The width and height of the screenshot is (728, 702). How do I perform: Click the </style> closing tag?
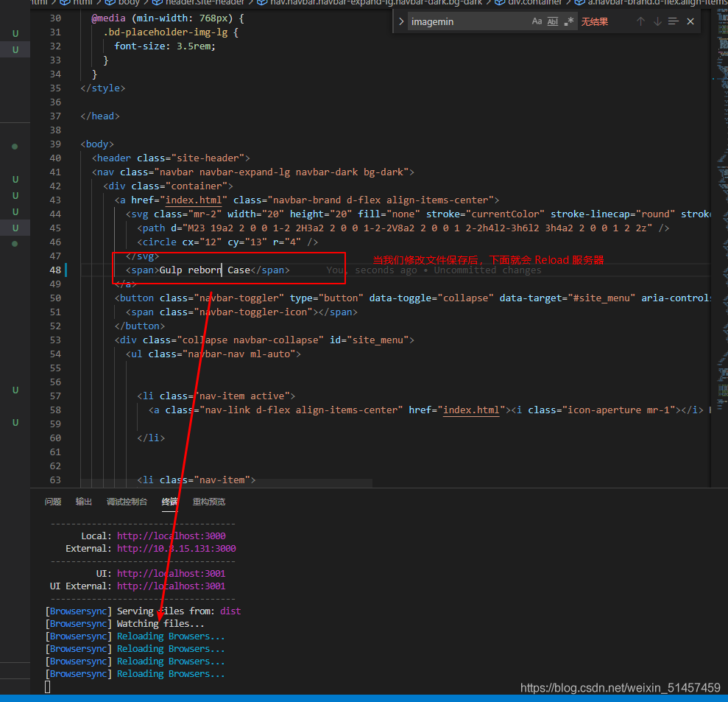point(102,88)
